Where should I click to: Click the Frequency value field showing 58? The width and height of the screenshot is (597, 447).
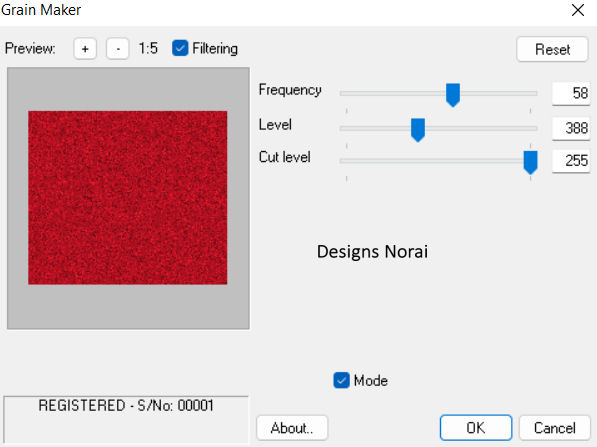(571, 93)
